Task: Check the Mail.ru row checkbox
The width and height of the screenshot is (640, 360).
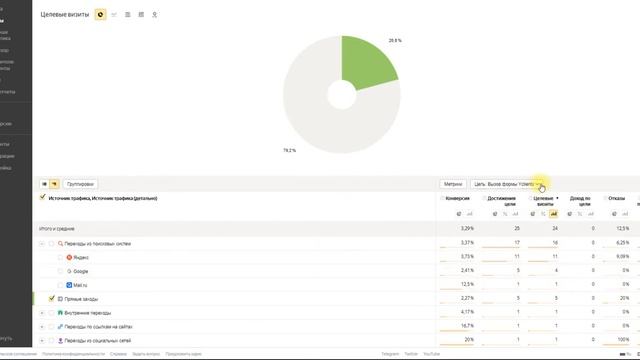Action: pyautogui.click(x=60, y=285)
